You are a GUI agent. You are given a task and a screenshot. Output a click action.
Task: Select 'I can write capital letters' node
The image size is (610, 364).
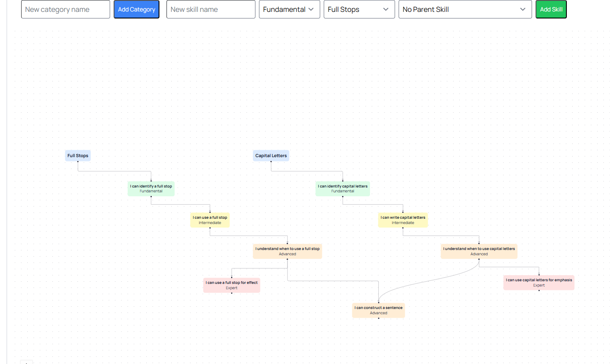pos(403,220)
